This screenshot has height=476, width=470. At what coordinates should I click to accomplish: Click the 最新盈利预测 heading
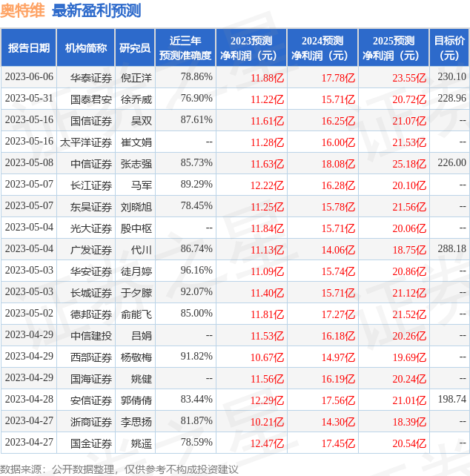click(x=96, y=11)
